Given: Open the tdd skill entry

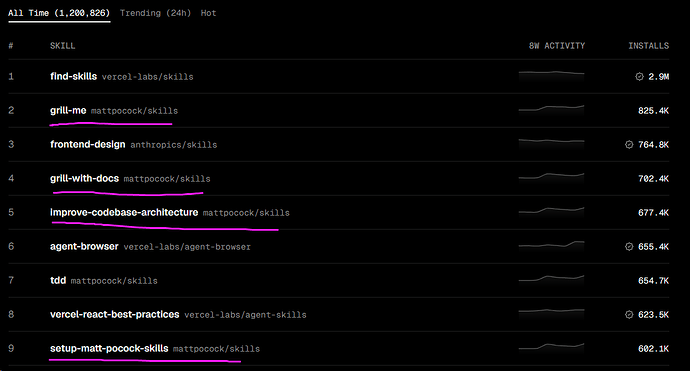Looking at the screenshot, I should (58, 280).
